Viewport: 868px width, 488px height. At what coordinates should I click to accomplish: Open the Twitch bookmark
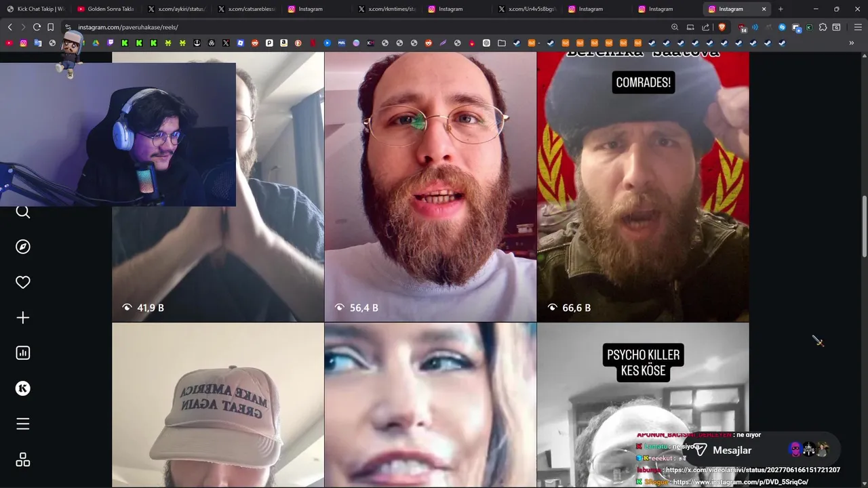(111, 43)
